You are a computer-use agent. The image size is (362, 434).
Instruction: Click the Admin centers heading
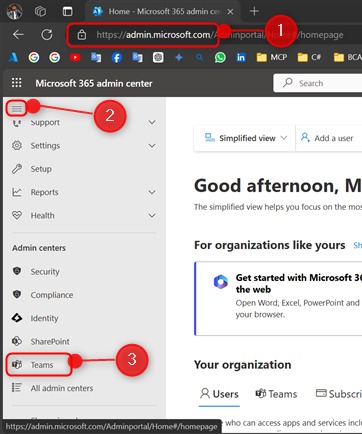pos(39,248)
